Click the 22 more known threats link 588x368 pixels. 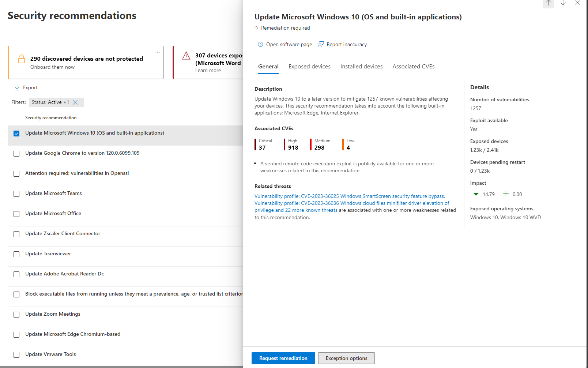311,210
